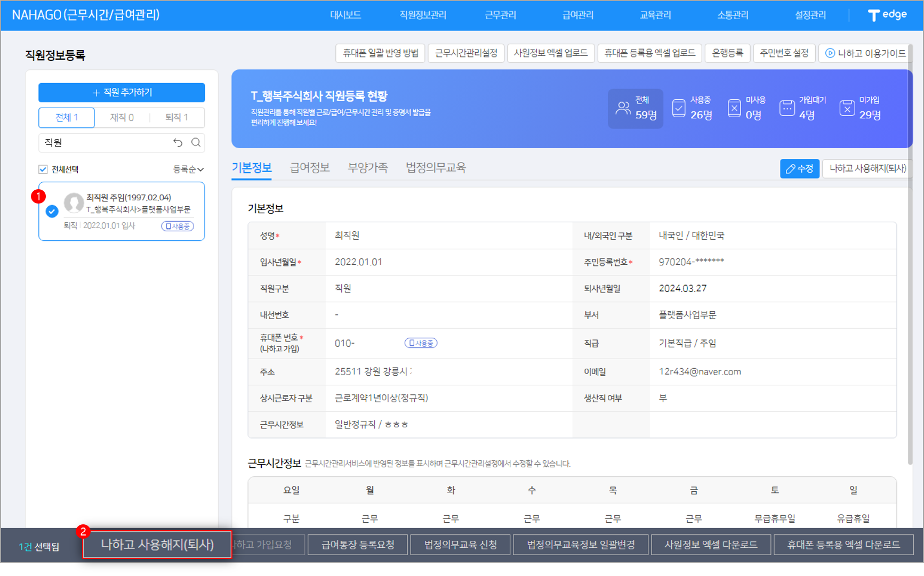The height and width of the screenshot is (576, 924).
Task: Click NAHAGO(근무시간/급여관리) title
Action: coord(86,15)
